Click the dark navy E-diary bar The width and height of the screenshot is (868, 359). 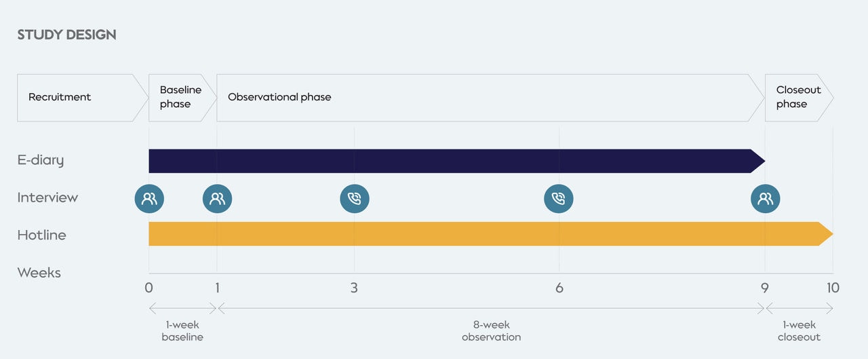tap(457, 161)
